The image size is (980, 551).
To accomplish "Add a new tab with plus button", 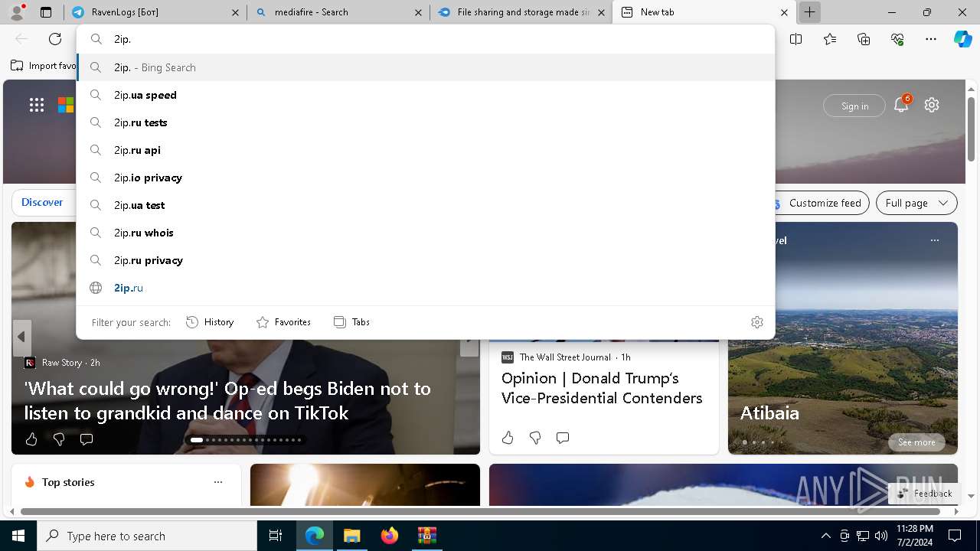I will 809,12.
